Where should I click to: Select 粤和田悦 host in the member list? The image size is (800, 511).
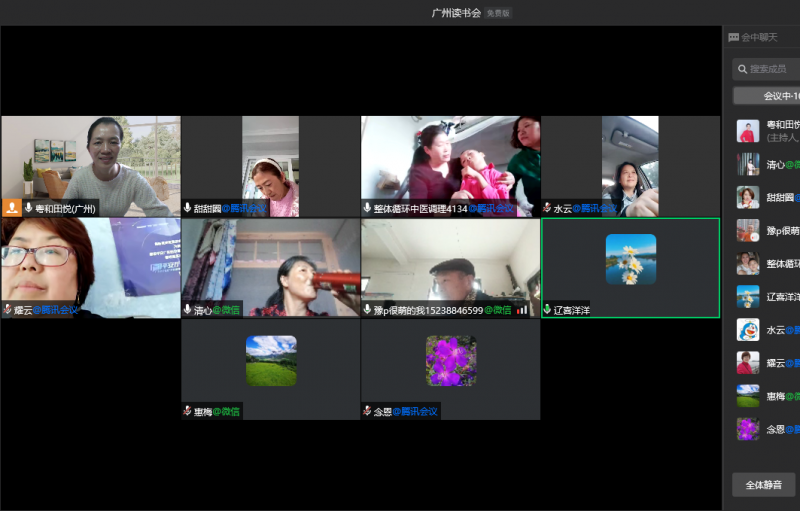tap(768, 131)
